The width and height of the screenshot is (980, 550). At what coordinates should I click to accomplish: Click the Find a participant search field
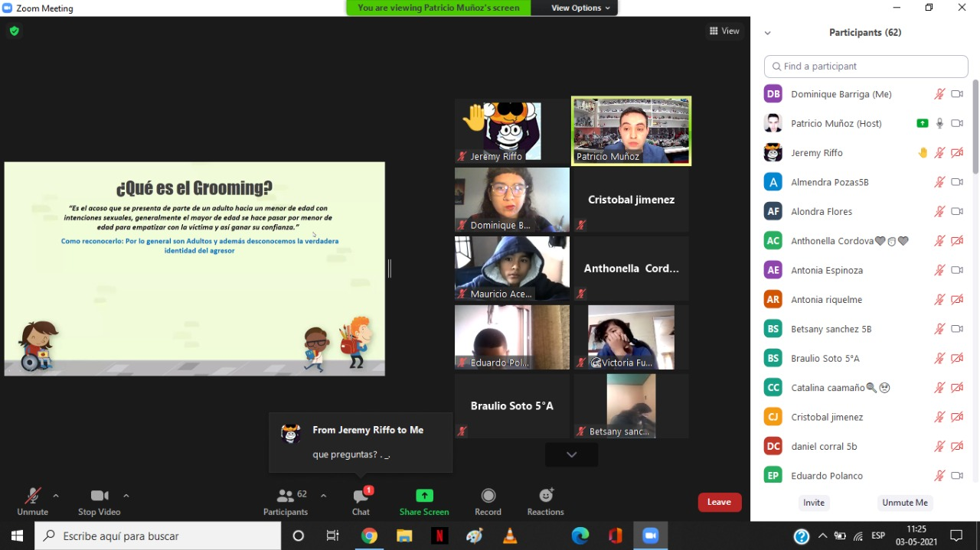click(866, 67)
